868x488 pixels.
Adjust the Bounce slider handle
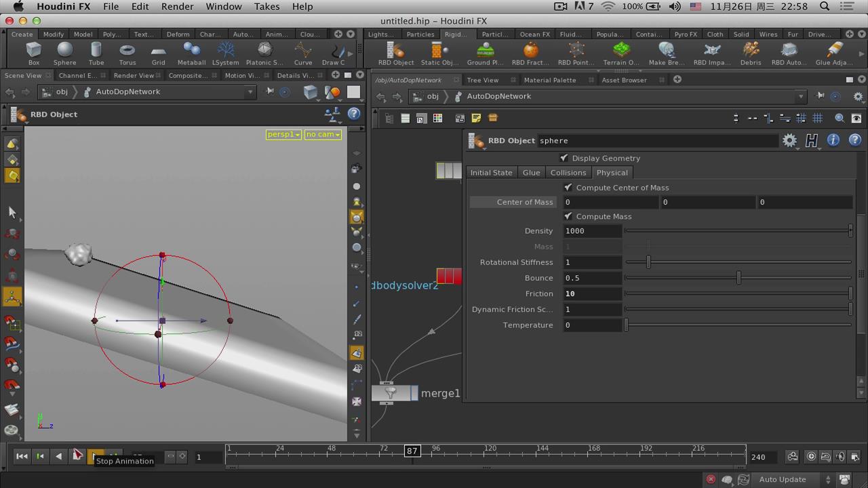point(738,278)
